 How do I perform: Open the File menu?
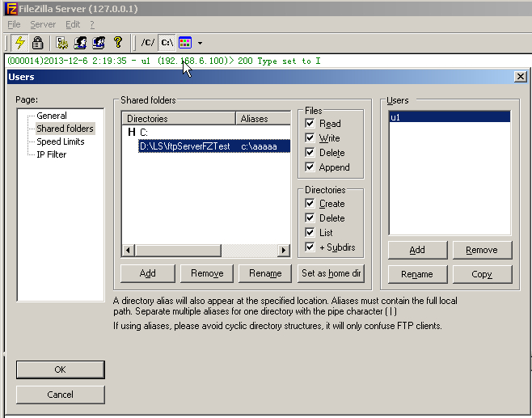click(14, 24)
